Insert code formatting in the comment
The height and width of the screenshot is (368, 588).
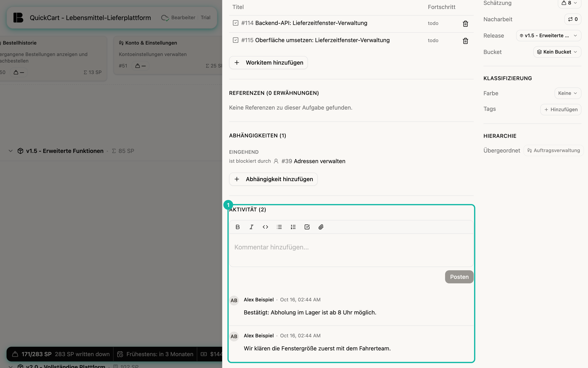tap(265, 227)
